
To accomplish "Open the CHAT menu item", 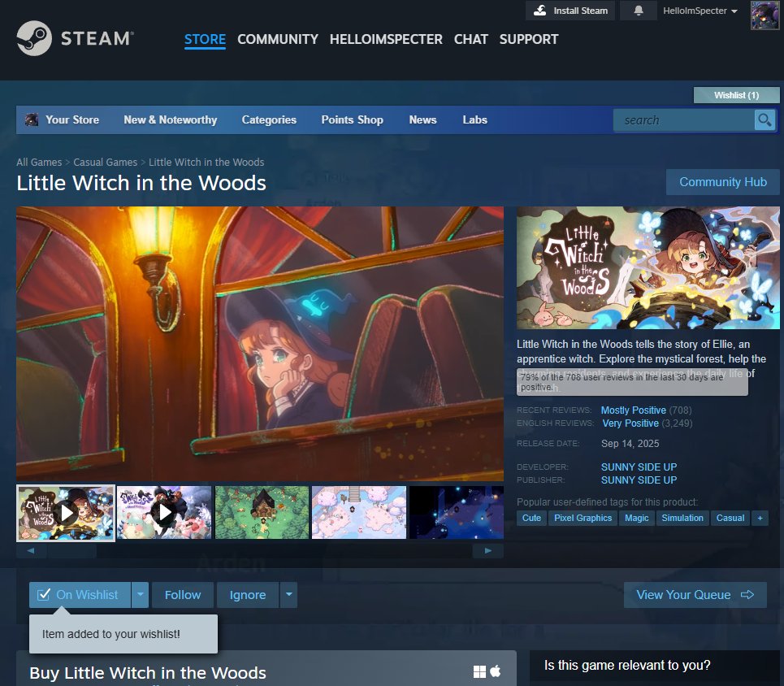I will coord(471,39).
